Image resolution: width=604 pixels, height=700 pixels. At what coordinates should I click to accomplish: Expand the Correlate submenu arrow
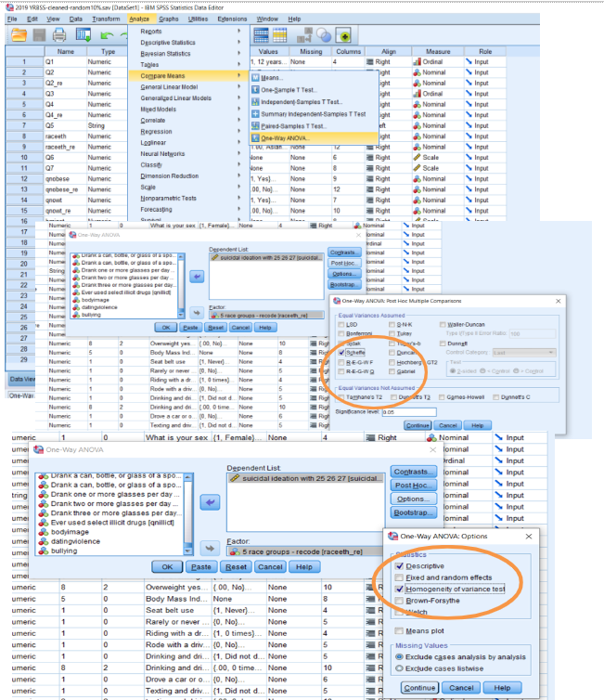[x=239, y=120]
